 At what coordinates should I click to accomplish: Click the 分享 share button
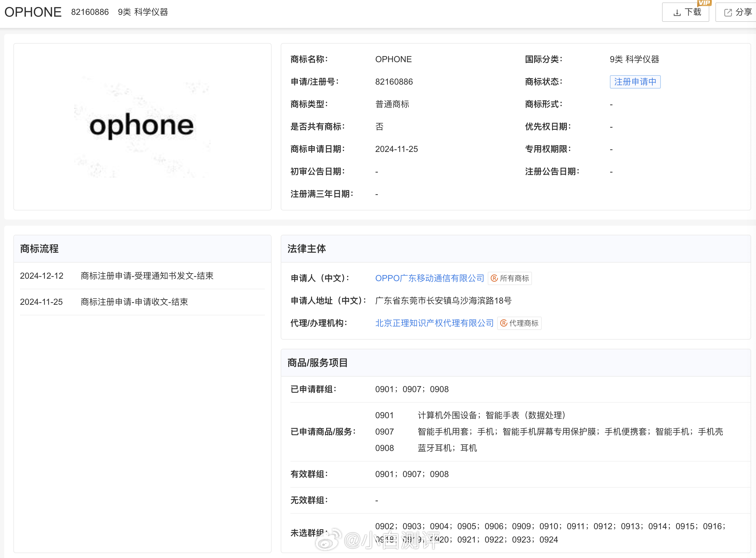click(736, 12)
